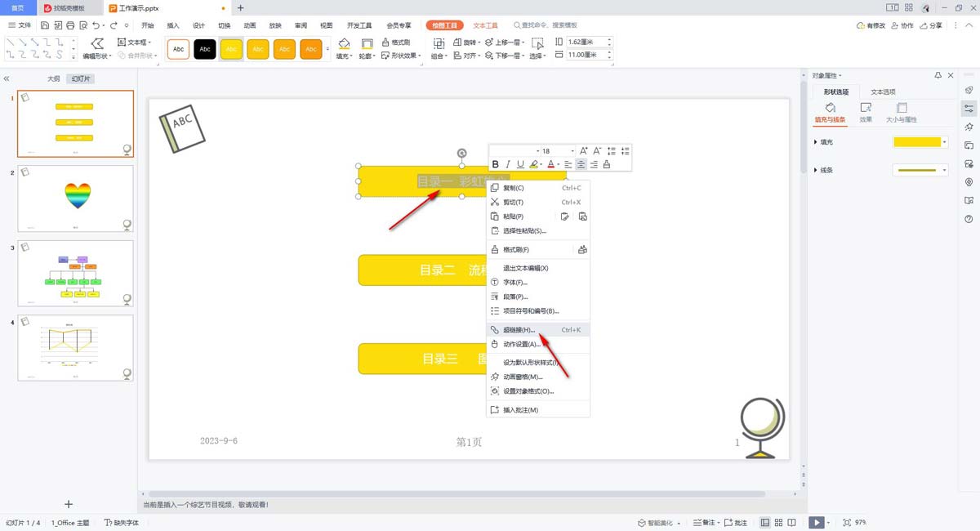Switch to 大纲 outline view tab
Screen dimensions: 980x531
point(53,78)
